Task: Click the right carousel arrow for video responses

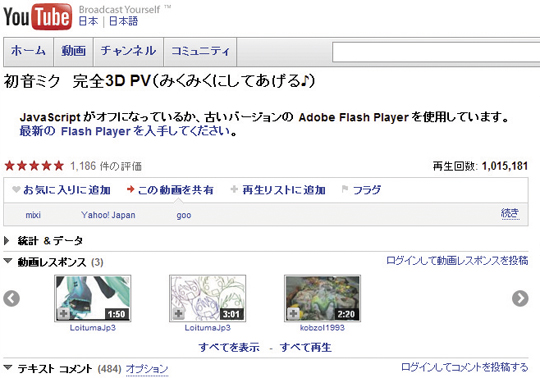Action: point(520,298)
